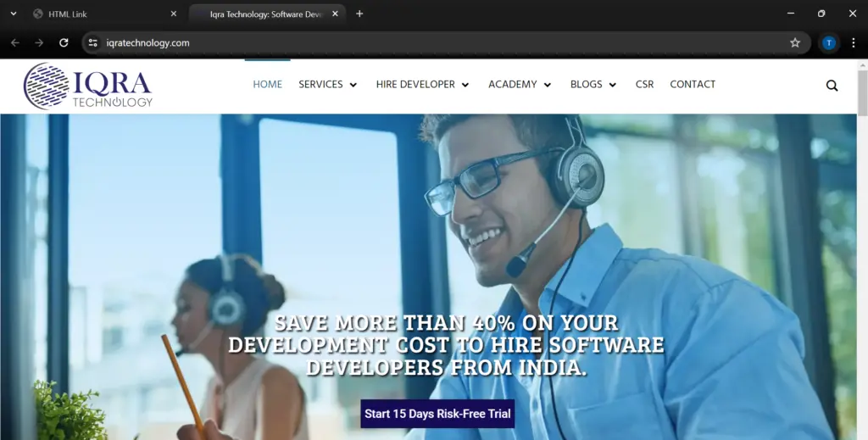Open the CONTACT page link
This screenshot has height=440, width=868.
(693, 84)
